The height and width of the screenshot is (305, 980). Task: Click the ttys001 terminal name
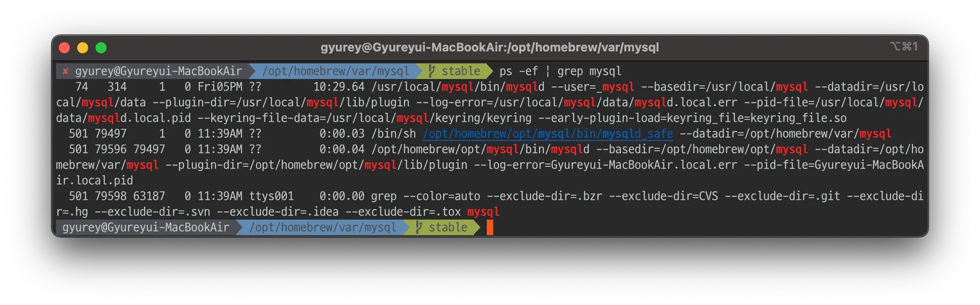click(271, 196)
